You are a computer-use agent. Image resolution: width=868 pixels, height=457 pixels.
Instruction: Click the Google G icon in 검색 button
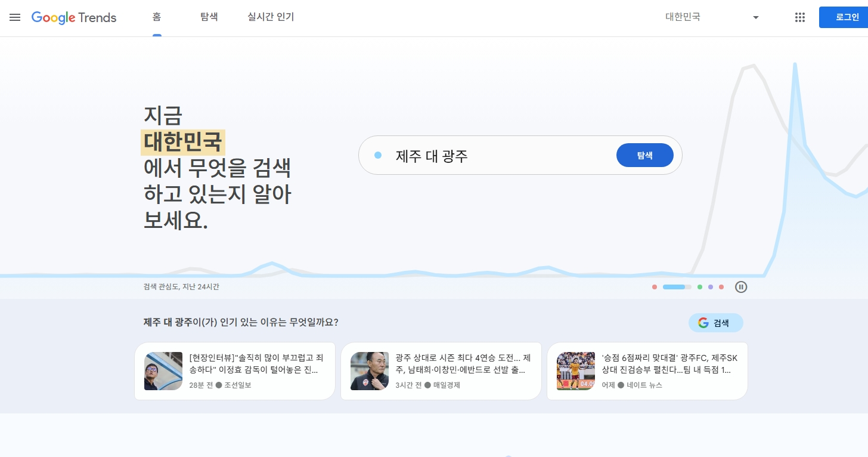tap(703, 323)
